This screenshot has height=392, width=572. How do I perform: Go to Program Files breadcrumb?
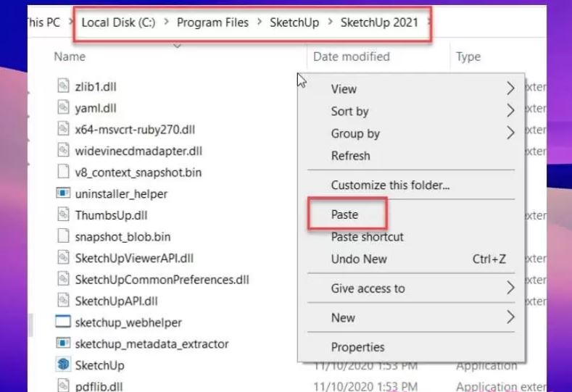212,22
